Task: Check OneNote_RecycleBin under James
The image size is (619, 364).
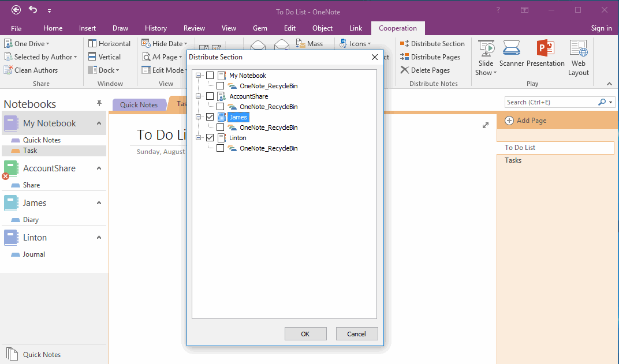Action: click(220, 127)
